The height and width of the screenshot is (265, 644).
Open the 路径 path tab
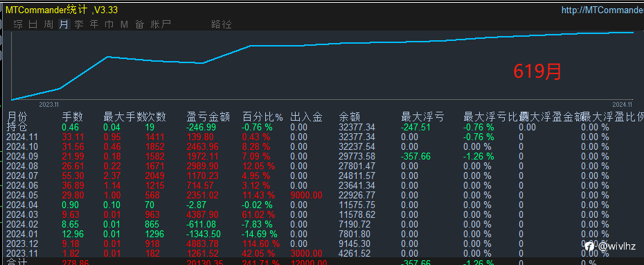tap(222, 24)
